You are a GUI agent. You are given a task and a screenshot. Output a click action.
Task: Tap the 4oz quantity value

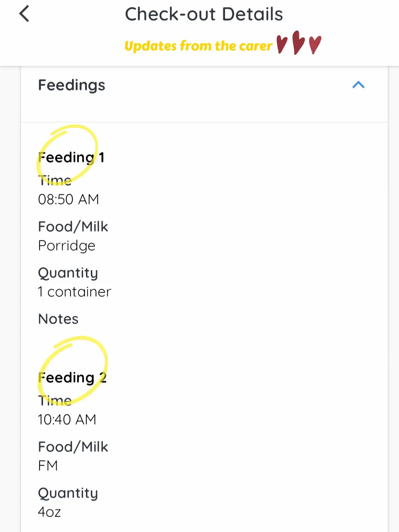(x=49, y=512)
